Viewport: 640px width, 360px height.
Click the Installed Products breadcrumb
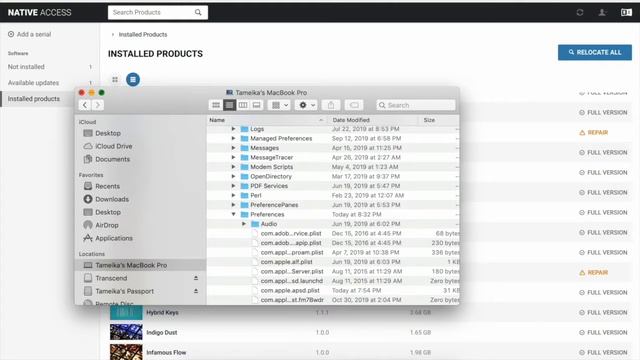click(x=143, y=35)
